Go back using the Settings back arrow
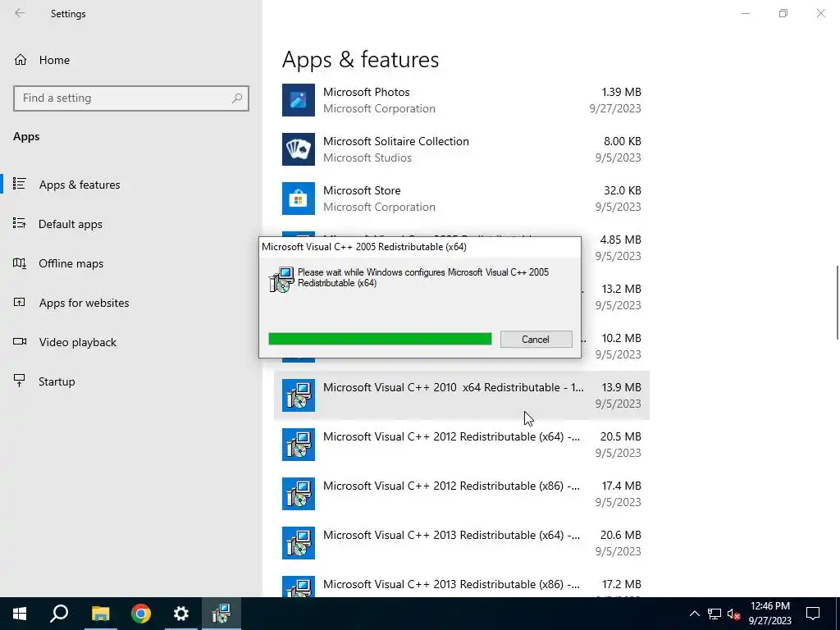The image size is (840, 630). tap(20, 13)
